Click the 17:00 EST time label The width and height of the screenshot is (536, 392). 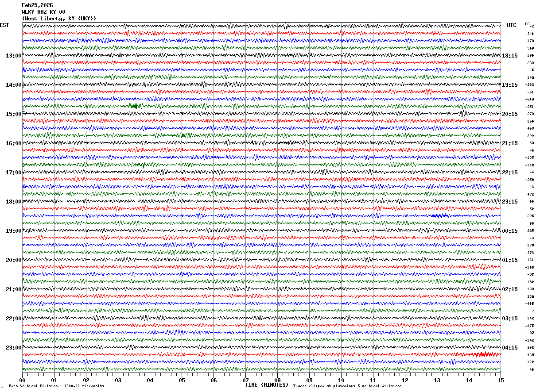click(14, 173)
